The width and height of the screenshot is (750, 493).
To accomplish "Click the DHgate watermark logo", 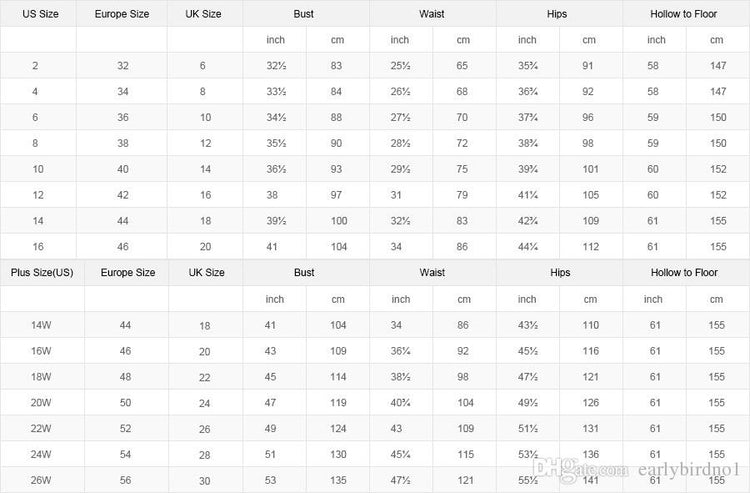I will pos(580,469).
